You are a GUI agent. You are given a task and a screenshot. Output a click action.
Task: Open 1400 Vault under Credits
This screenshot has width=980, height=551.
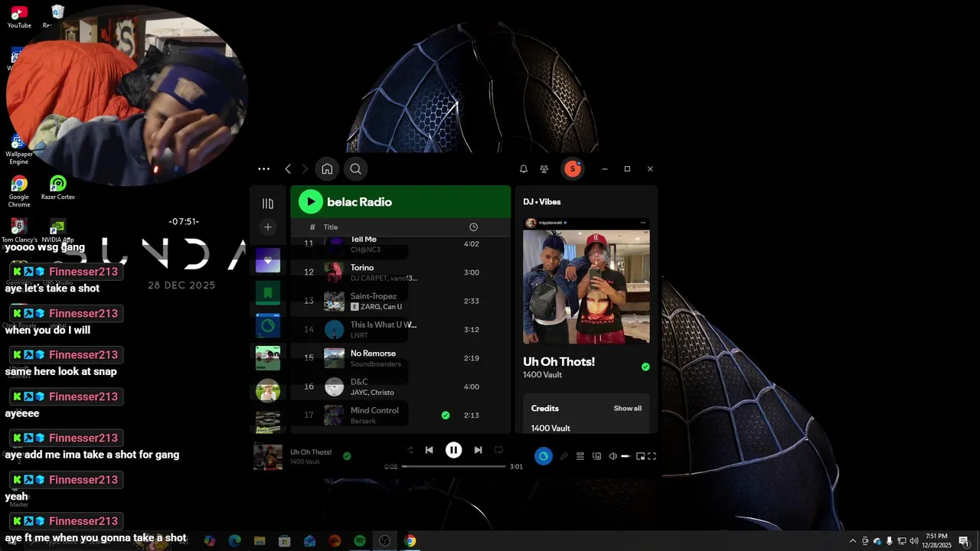point(550,429)
